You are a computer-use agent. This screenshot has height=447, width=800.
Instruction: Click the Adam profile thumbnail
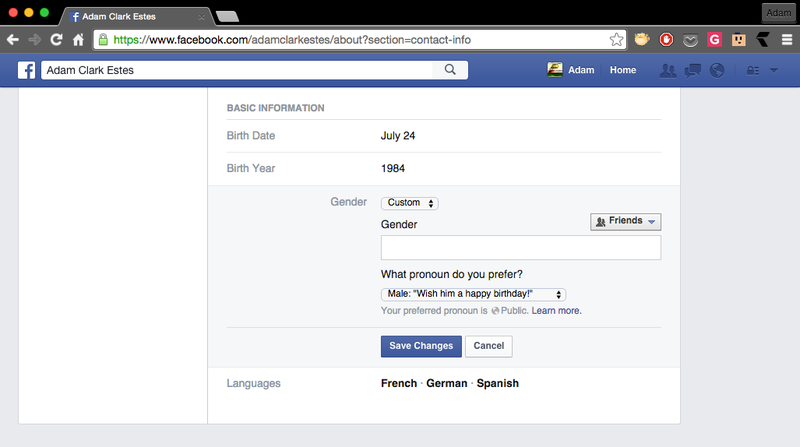pos(555,70)
